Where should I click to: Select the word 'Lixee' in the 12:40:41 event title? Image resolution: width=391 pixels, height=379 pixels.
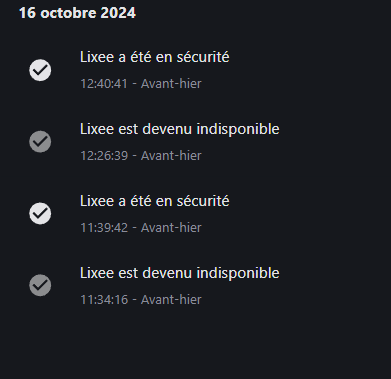click(x=97, y=57)
